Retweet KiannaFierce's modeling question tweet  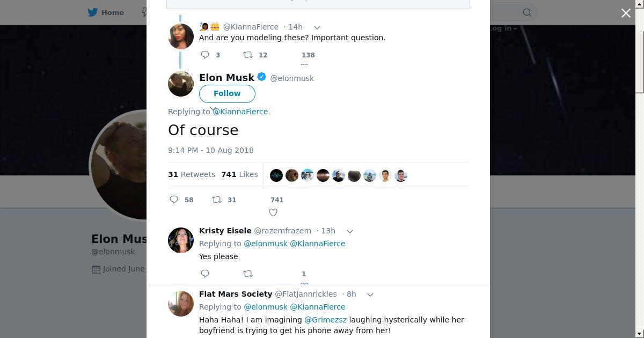tap(248, 55)
